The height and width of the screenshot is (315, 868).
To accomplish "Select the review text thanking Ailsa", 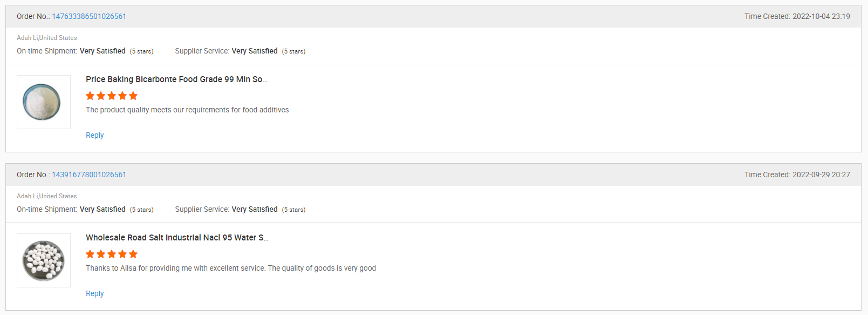I will click(231, 268).
